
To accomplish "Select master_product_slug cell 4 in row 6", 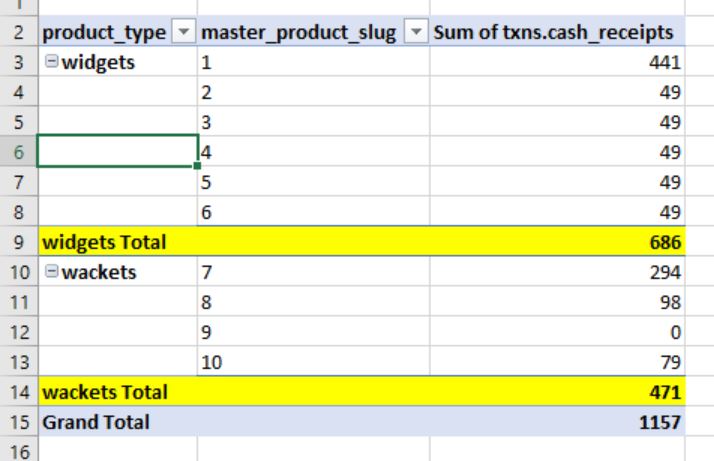I will 313,152.
